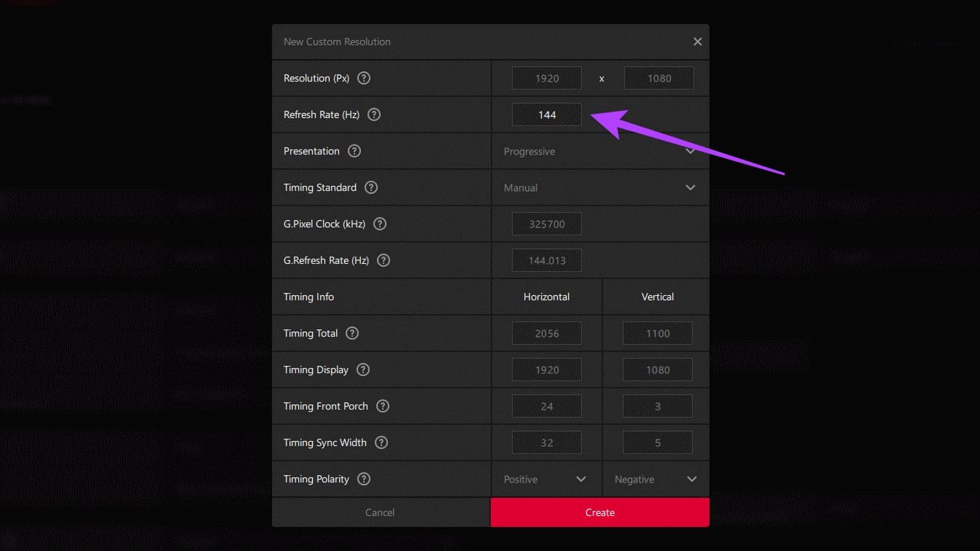Viewport: 980px width, 551px height.
Task: Expand the Timing Standard dropdown set to Manual
Action: coord(599,187)
